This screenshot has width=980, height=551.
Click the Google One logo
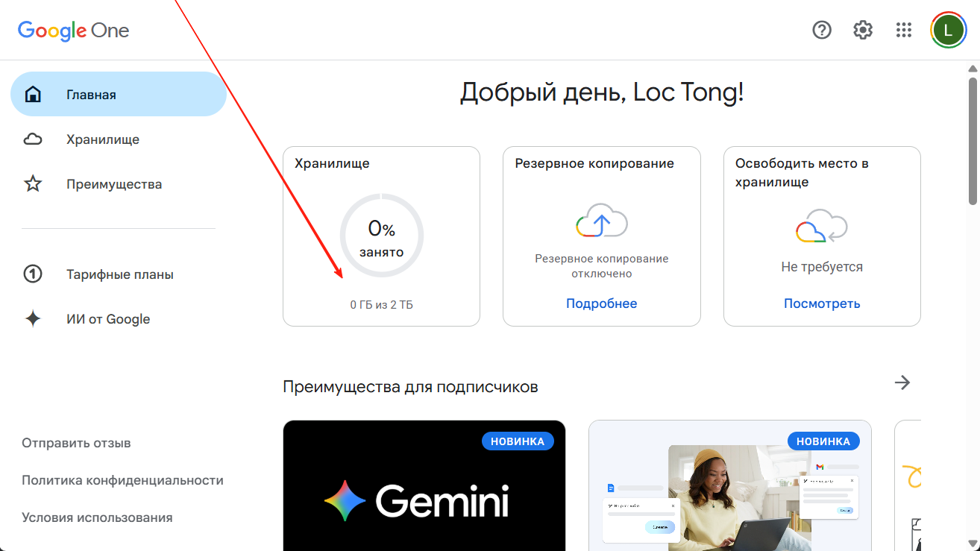click(74, 31)
